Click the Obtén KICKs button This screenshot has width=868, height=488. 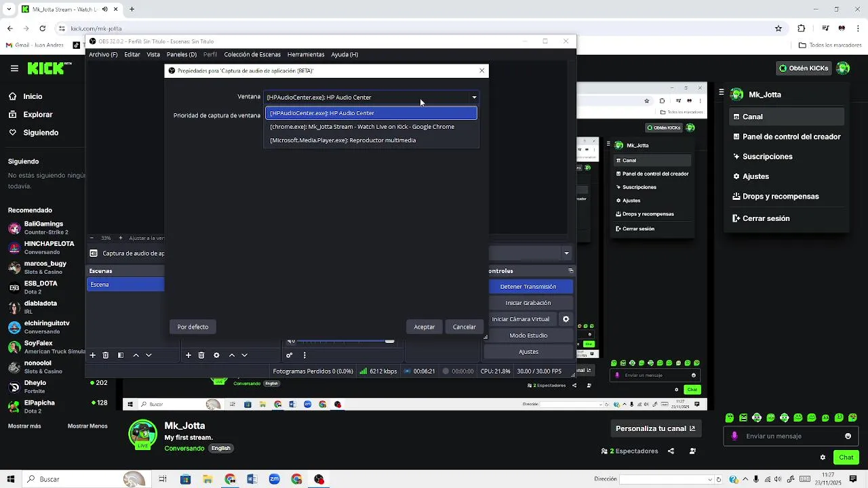click(x=804, y=68)
